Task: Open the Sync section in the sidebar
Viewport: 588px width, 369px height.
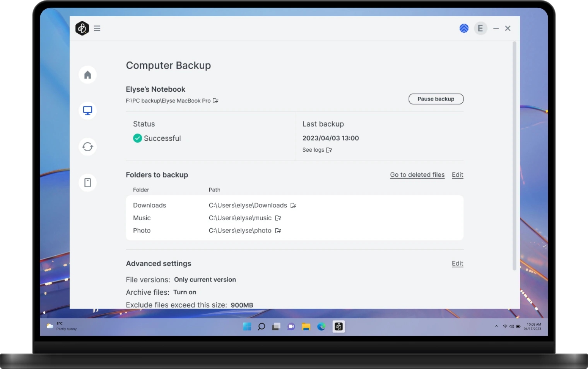Action: tap(88, 147)
